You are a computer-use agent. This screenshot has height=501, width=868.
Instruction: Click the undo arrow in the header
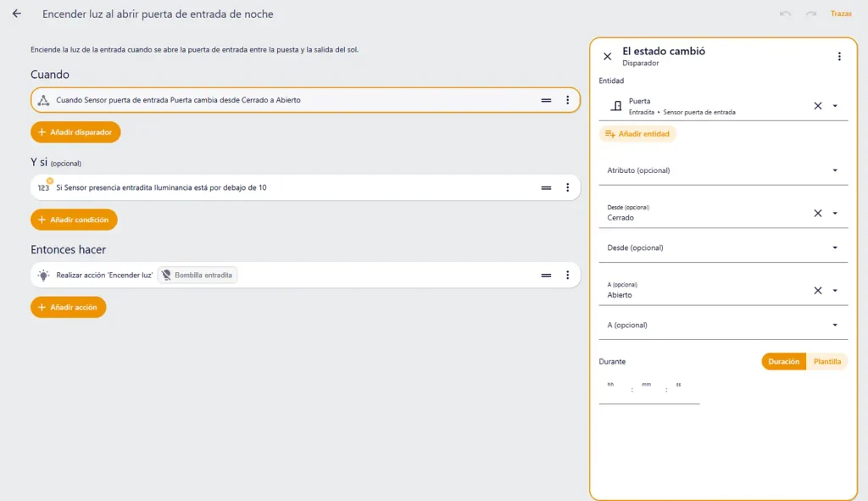(x=785, y=14)
